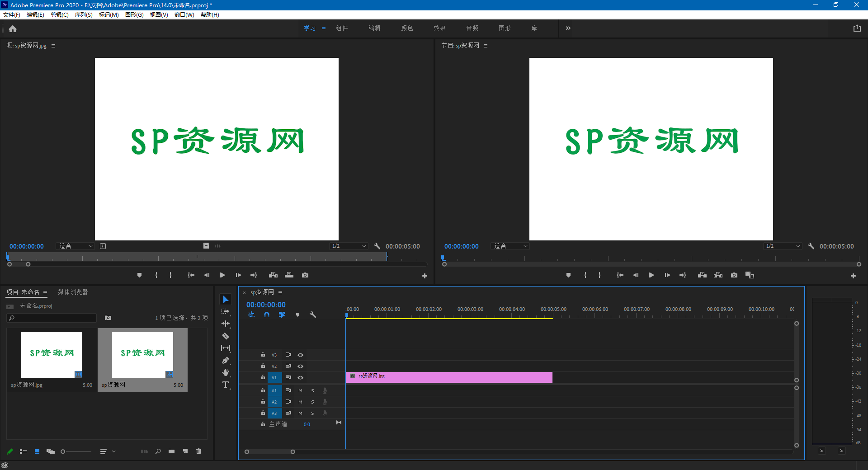
Task: Switch Project panel to list view
Action: (24, 451)
